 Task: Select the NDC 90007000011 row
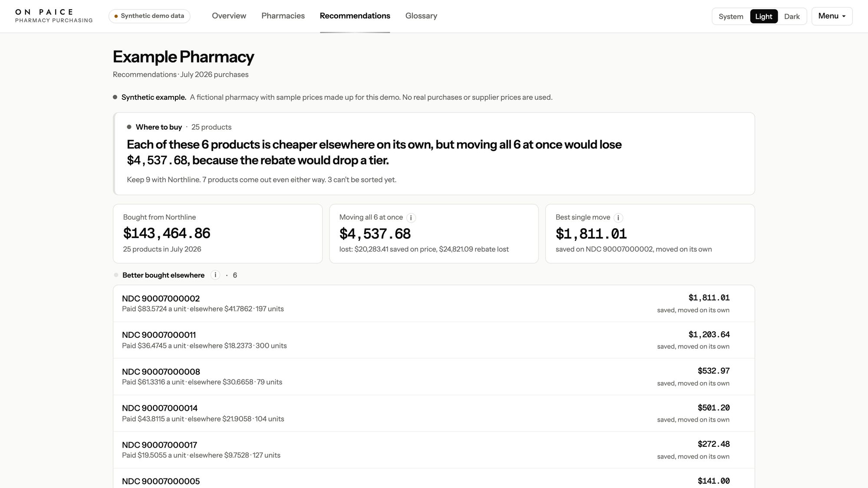click(x=434, y=340)
